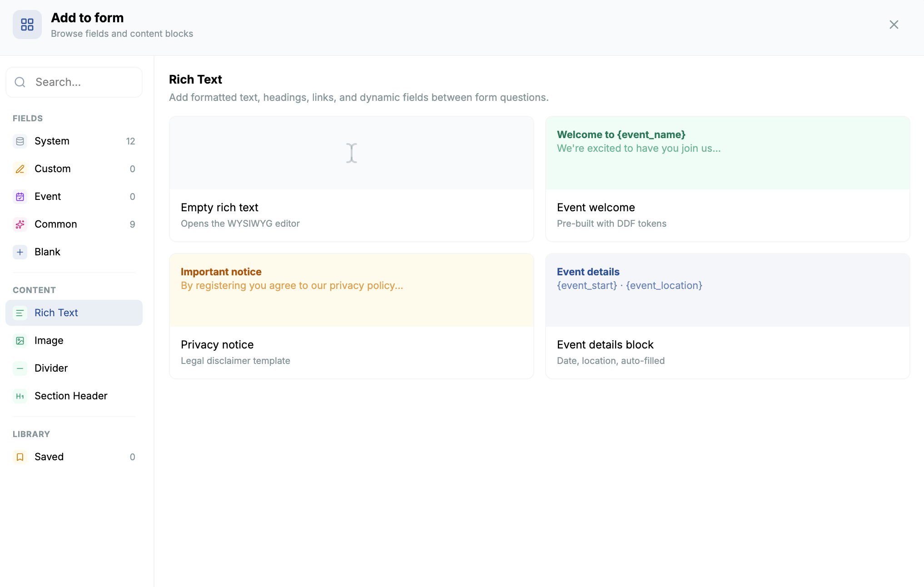Click the Common count of 9
This screenshot has width=924, height=587.
133,224
